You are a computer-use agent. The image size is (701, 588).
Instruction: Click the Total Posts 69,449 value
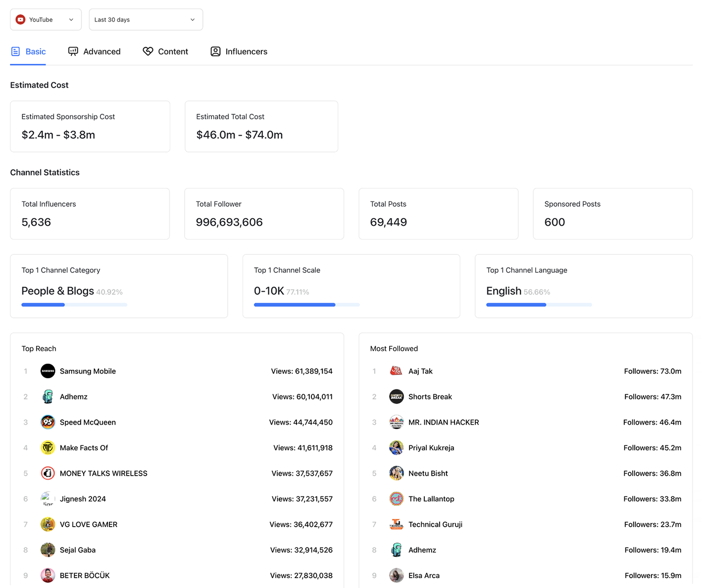[389, 222]
